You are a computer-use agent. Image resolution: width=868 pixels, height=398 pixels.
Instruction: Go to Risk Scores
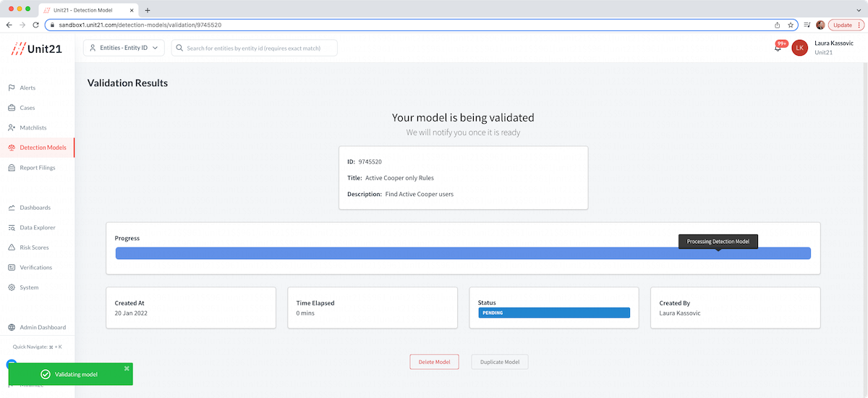click(34, 247)
